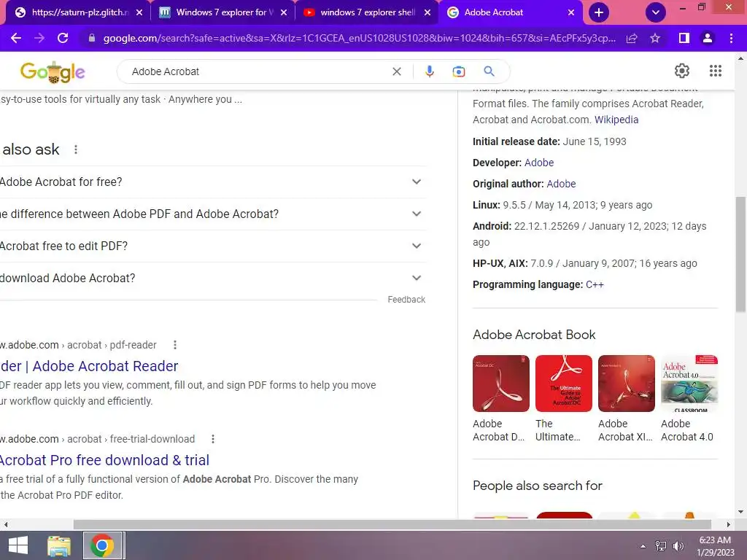747x560 pixels.
Task: Open the volume tray icon
Action: click(x=678, y=546)
